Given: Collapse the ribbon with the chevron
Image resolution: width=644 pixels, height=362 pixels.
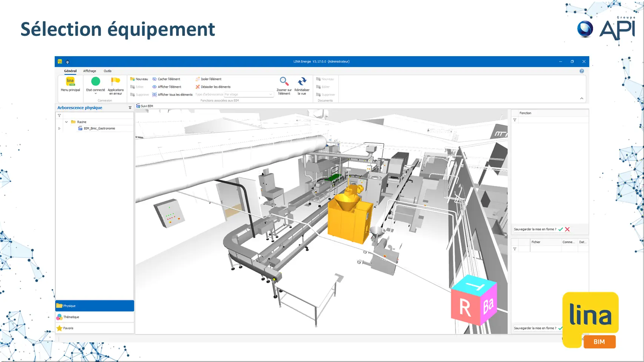Looking at the screenshot, I should click(x=582, y=98).
